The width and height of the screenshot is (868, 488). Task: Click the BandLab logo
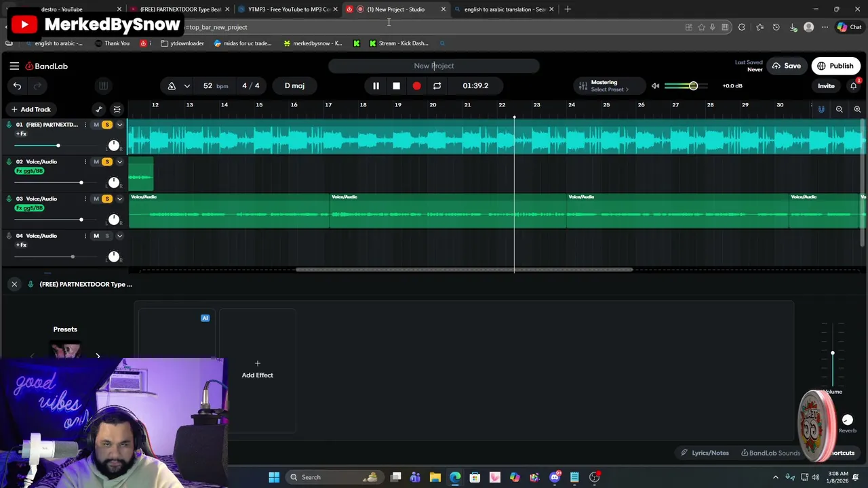click(47, 66)
